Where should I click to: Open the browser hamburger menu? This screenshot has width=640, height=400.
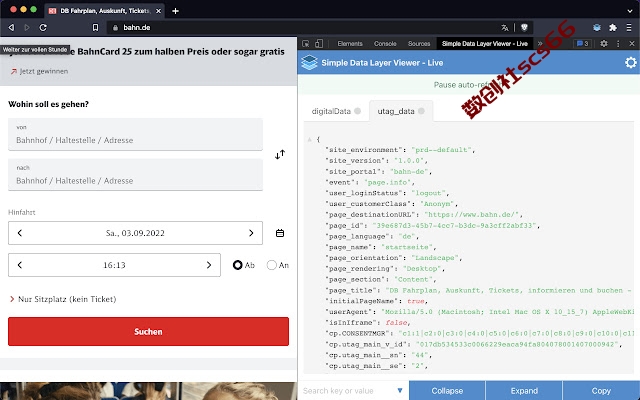629,27
